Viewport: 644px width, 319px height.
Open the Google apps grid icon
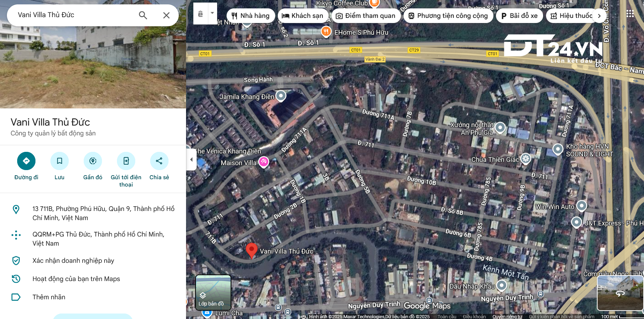(x=630, y=14)
